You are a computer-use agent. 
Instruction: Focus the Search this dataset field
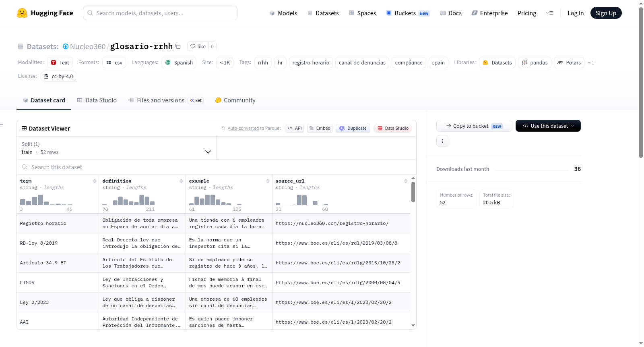217,167
